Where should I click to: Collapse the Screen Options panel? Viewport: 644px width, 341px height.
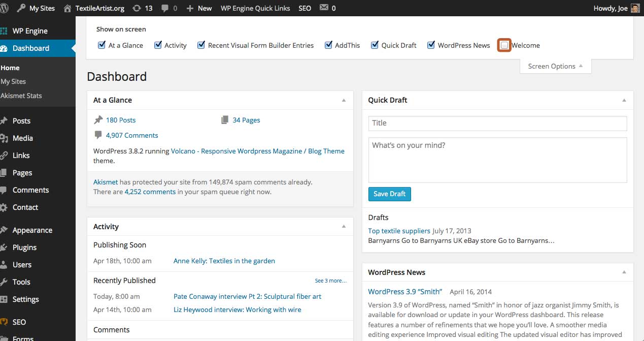click(555, 66)
